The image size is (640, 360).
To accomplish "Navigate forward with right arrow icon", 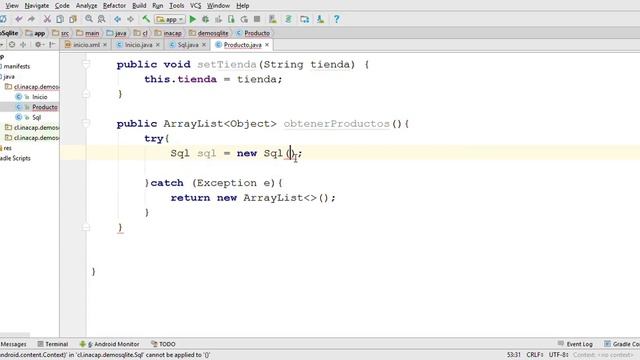I will pyautogui.click(x=130, y=19).
